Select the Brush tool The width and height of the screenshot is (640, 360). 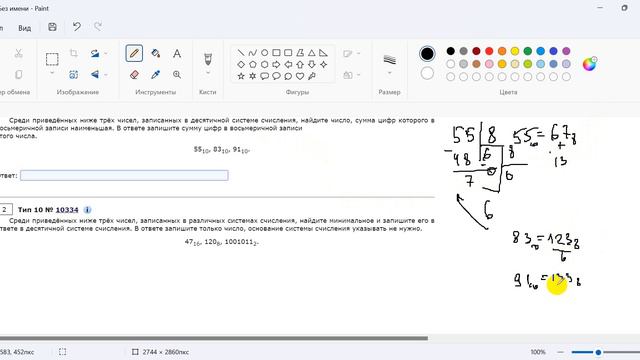(208, 59)
